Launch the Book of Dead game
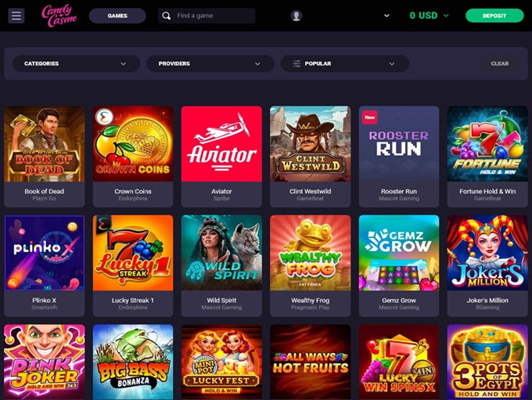The height and width of the screenshot is (400, 532). coord(45,144)
